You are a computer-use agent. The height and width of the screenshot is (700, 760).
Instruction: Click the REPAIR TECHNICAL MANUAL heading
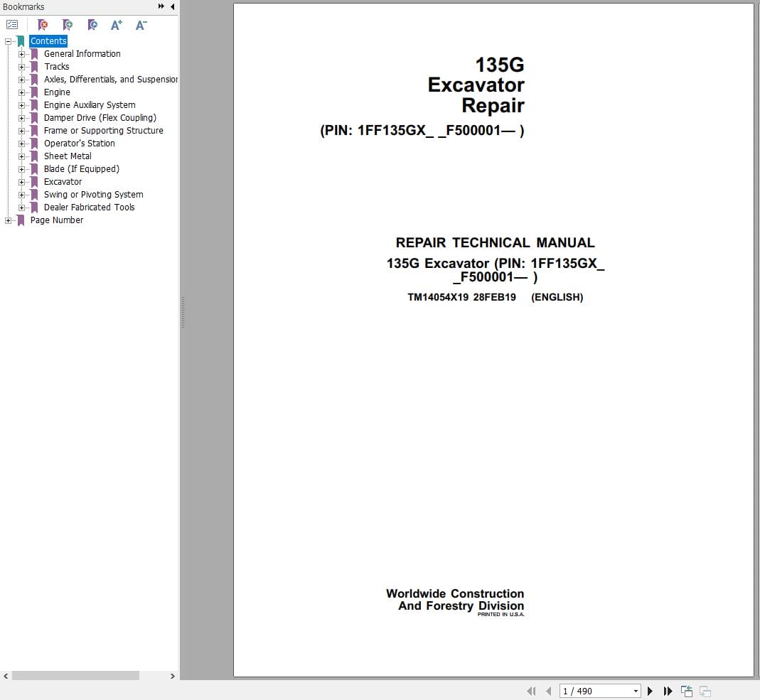[x=495, y=243]
